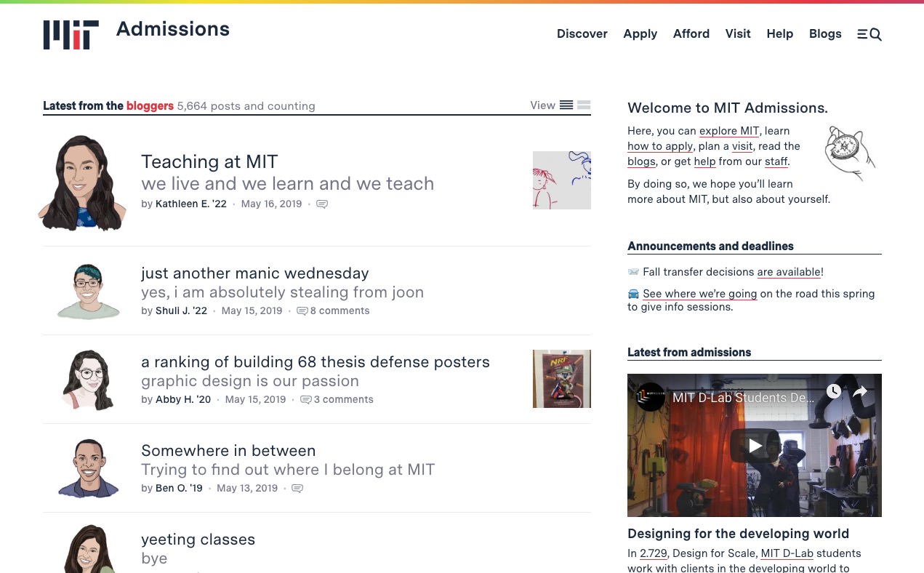Open the '3 comments' link

click(344, 400)
